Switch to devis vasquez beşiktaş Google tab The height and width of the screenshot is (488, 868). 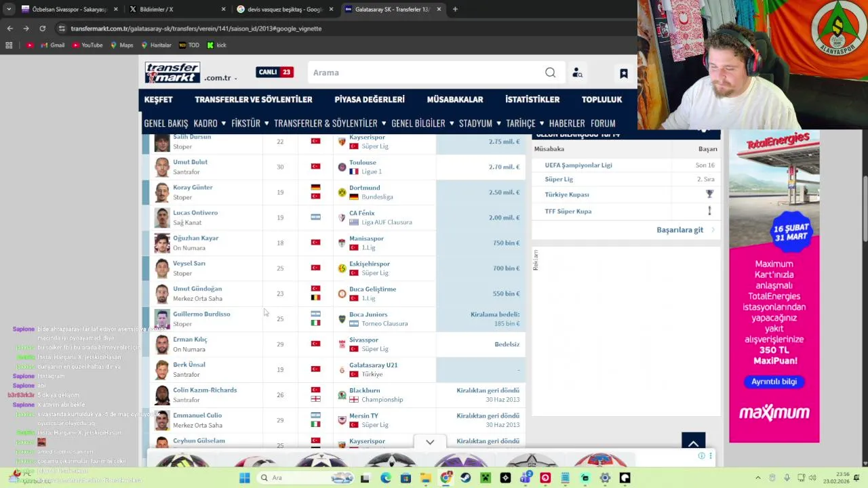coord(284,9)
